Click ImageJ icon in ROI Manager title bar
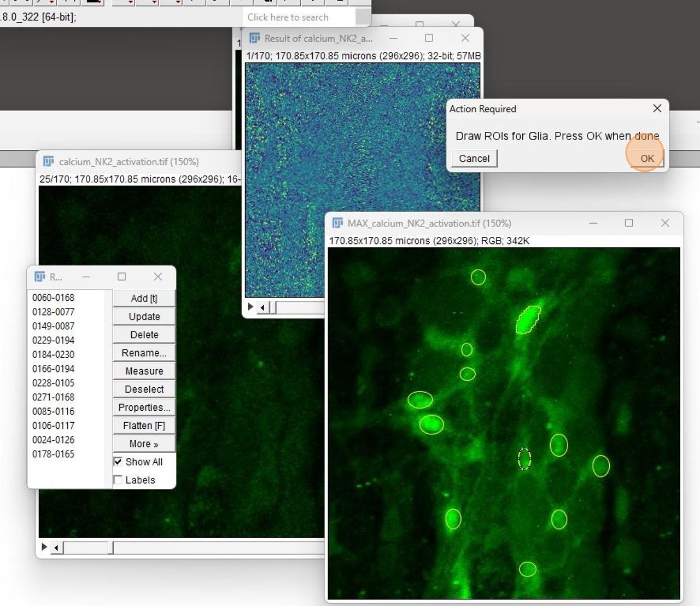This screenshot has height=606, width=700. pyautogui.click(x=40, y=277)
